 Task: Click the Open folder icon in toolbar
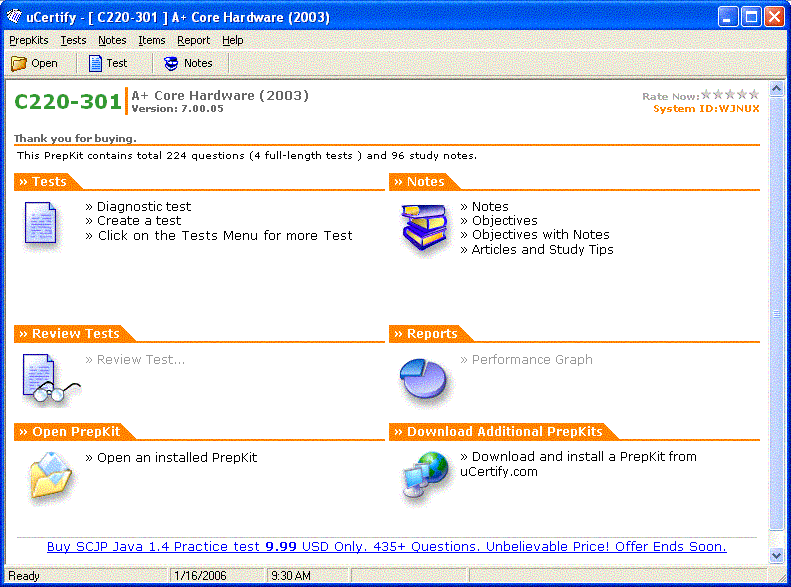19,64
